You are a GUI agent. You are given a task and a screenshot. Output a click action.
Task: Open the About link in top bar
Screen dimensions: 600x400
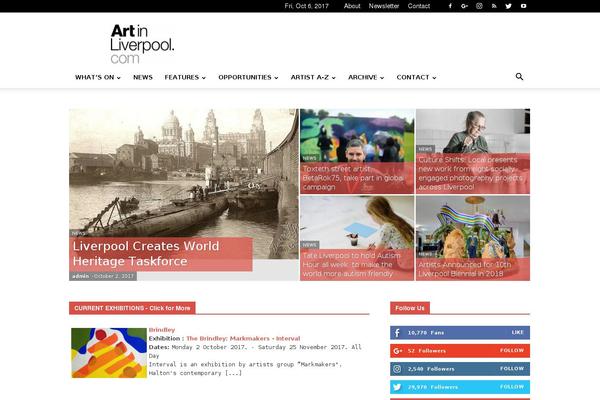point(352,6)
